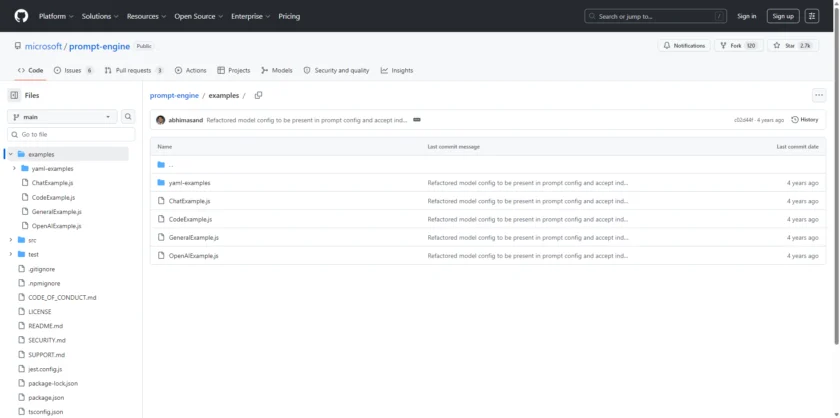840x418 pixels.
Task: Open the Platform menu dropdown
Action: (x=56, y=16)
